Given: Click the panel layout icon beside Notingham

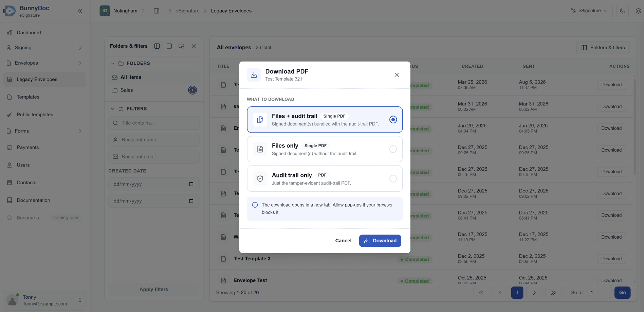Looking at the screenshot, I should (157, 11).
